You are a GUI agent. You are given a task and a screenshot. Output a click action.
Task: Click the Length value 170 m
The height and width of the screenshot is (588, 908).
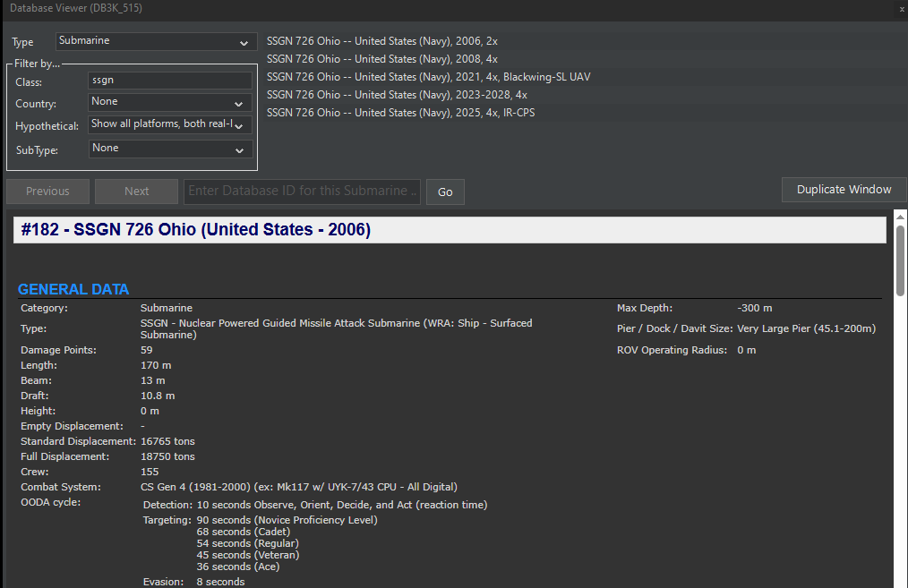click(x=156, y=365)
